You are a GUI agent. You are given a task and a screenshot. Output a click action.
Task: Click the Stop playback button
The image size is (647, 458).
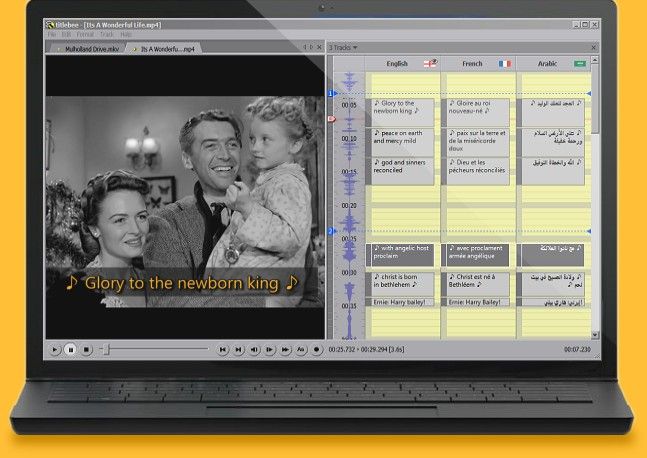click(x=86, y=350)
